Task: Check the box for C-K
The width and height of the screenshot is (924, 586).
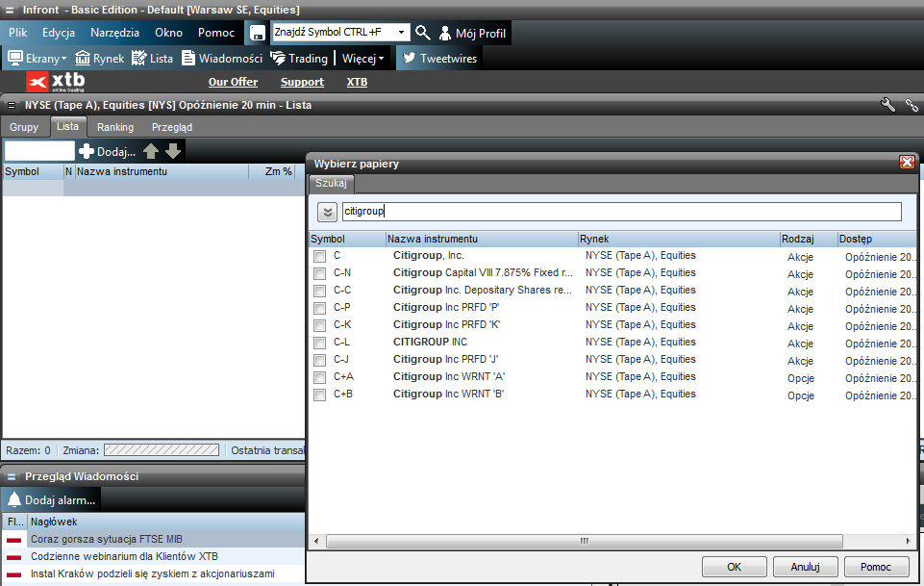Action: point(319,325)
